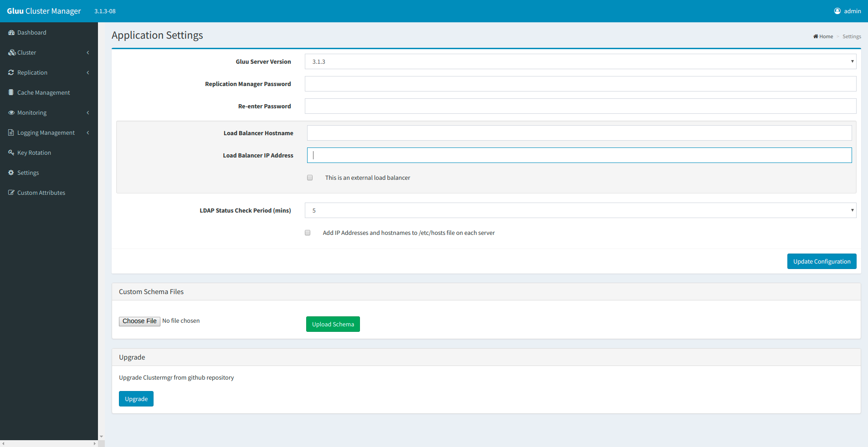Open the Dashboard menu item
Image resolution: width=868 pixels, height=447 pixels.
49,33
